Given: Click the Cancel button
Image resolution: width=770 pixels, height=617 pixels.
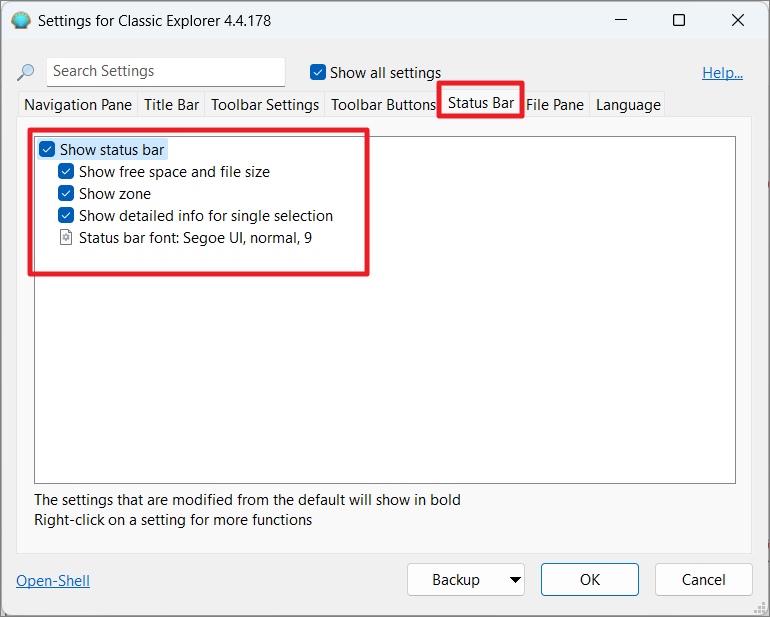Looking at the screenshot, I should click(x=703, y=580).
